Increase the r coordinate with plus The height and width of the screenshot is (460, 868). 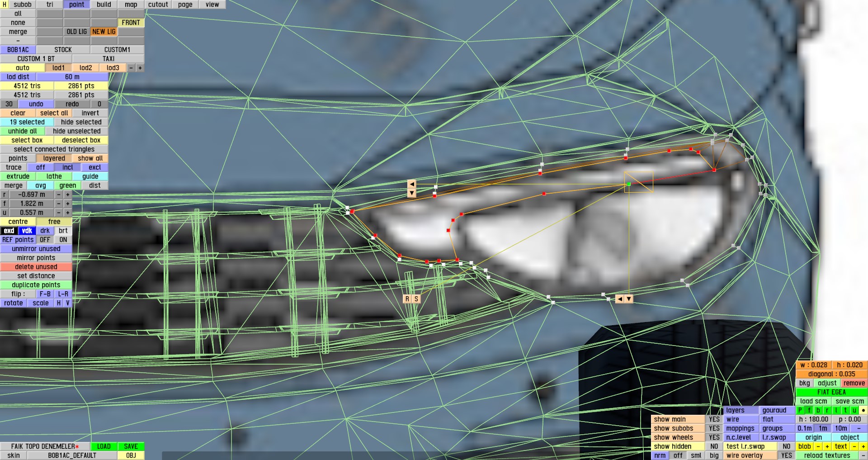(x=68, y=194)
